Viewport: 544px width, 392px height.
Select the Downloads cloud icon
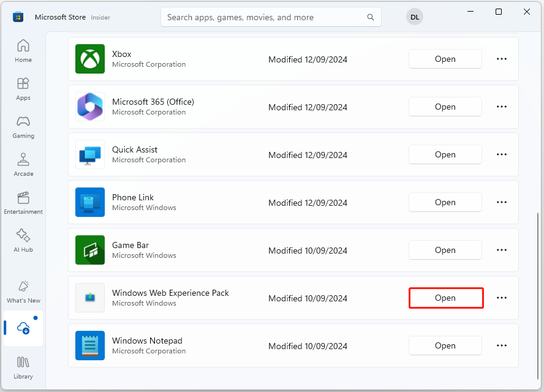[x=23, y=328]
